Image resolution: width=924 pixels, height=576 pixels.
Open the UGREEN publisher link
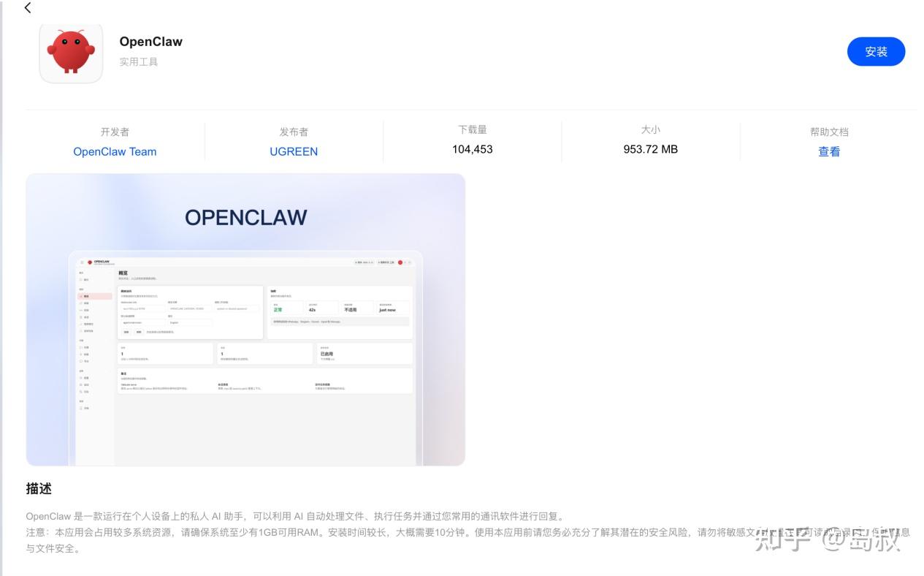(x=294, y=152)
